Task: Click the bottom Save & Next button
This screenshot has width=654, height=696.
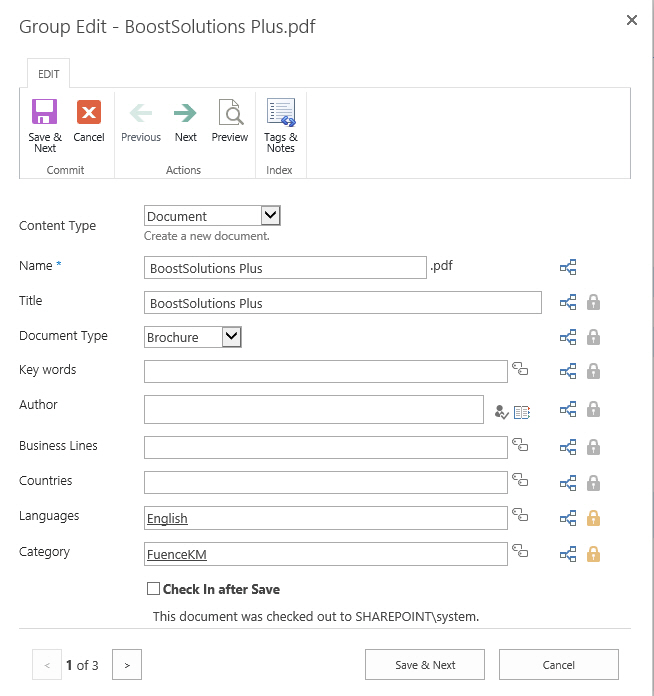Action: pyautogui.click(x=425, y=664)
